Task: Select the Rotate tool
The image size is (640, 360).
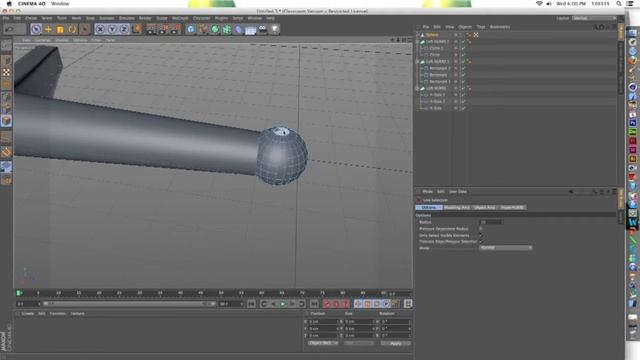Action: 72,29
